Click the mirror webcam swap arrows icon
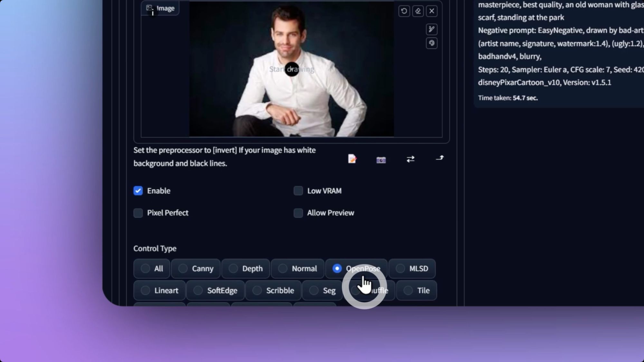644x362 pixels. click(x=410, y=159)
